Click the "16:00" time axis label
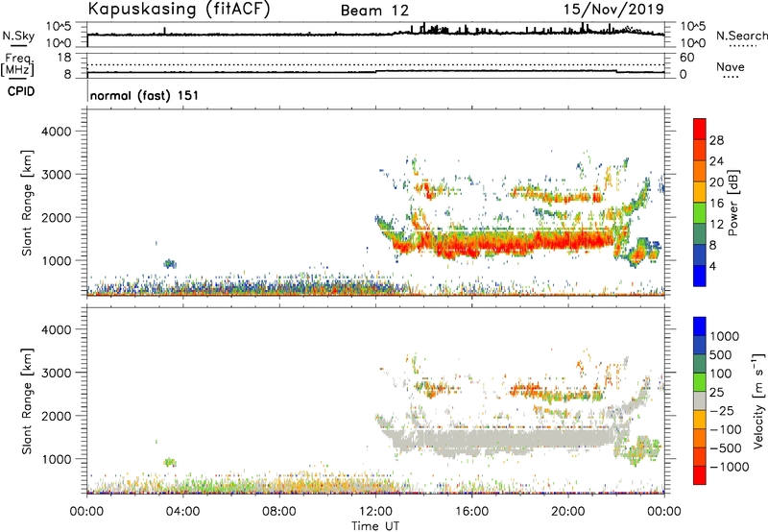The height and width of the screenshot is (532, 768). click(x=471, y=512)
